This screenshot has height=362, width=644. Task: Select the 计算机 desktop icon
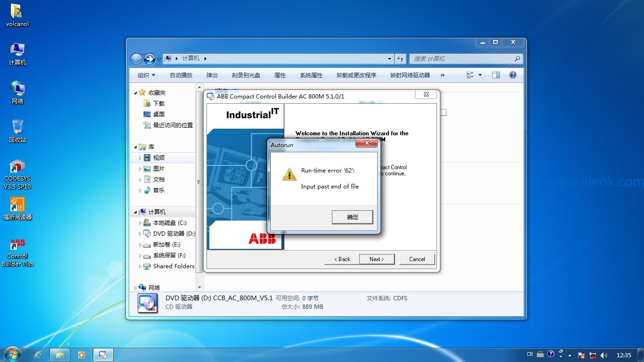tap(17, 54)
